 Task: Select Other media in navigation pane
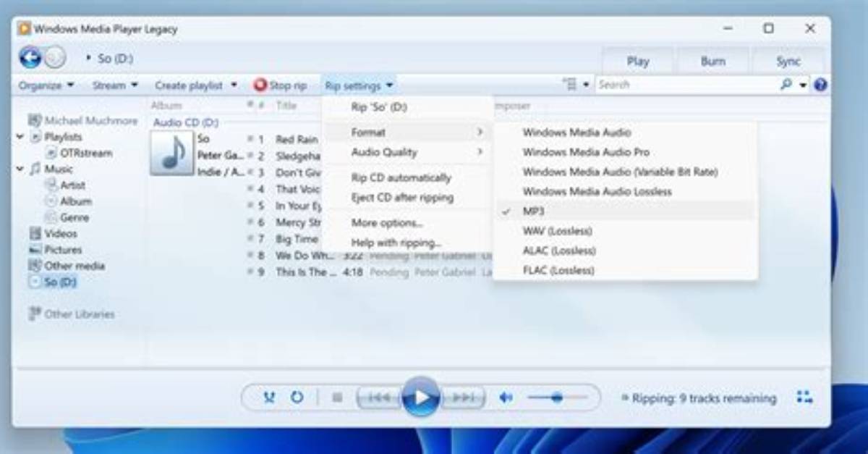pyautogui.click(x=67, y=266)
